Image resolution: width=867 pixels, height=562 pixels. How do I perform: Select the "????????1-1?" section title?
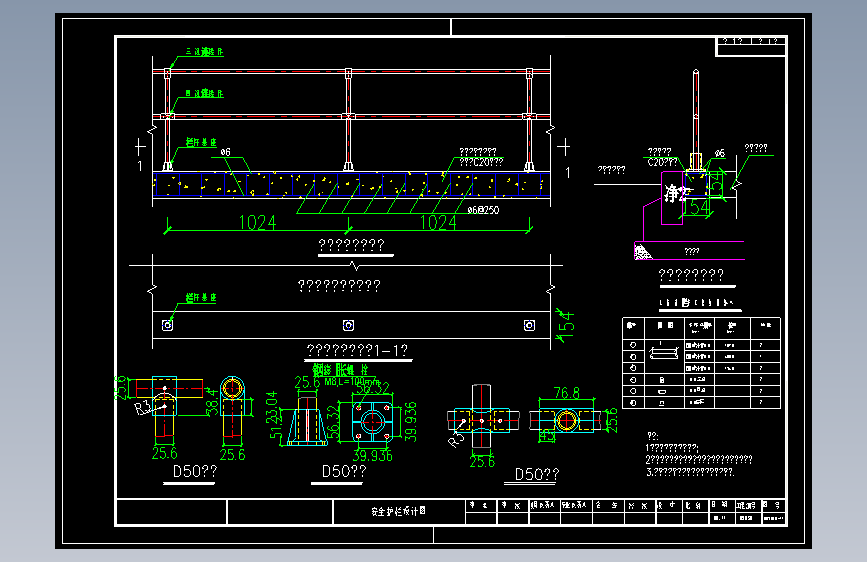click(x=357, y=350)
